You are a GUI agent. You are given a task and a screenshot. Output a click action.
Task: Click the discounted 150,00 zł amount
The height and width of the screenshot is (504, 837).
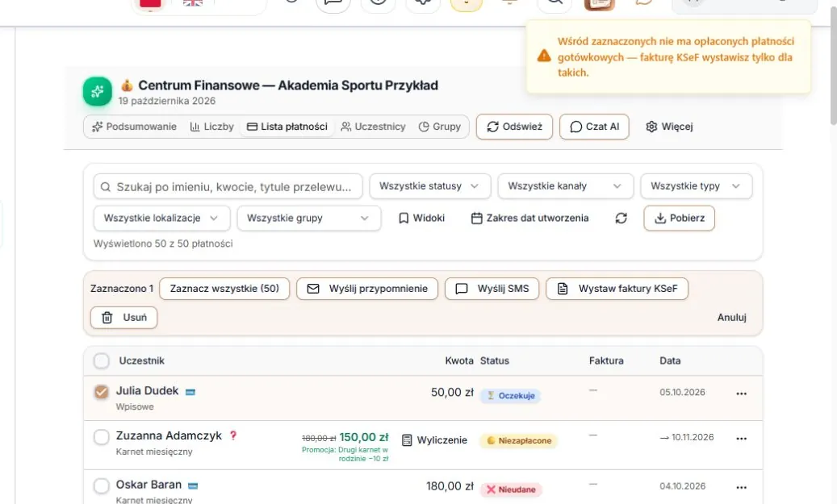pos(364,437)
